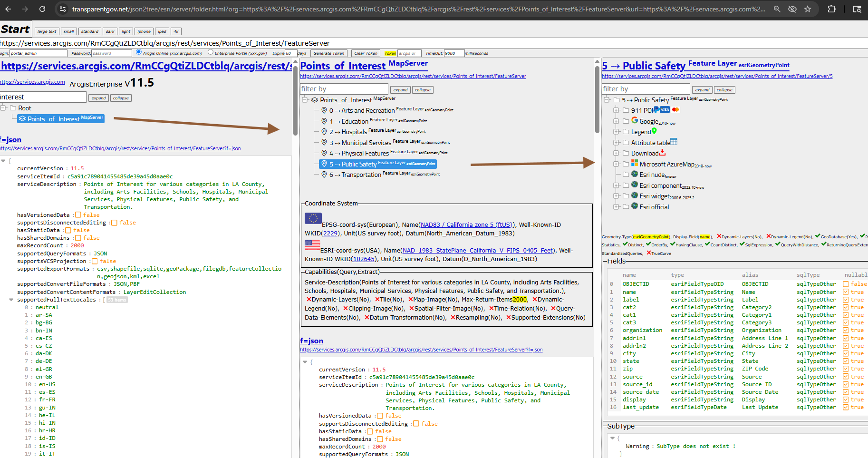Image resolution: width=868 pixels, height=458 pixels.
Task: Open the NAD83 / California zone 5 link
Action: 466,224
